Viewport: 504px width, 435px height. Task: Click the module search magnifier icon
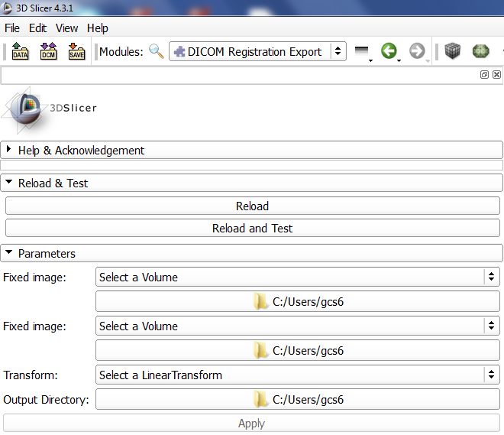click(156, 52)
